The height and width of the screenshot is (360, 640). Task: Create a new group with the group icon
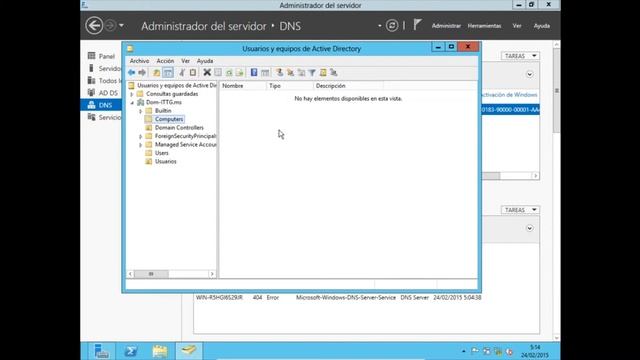tap(290, 73)
